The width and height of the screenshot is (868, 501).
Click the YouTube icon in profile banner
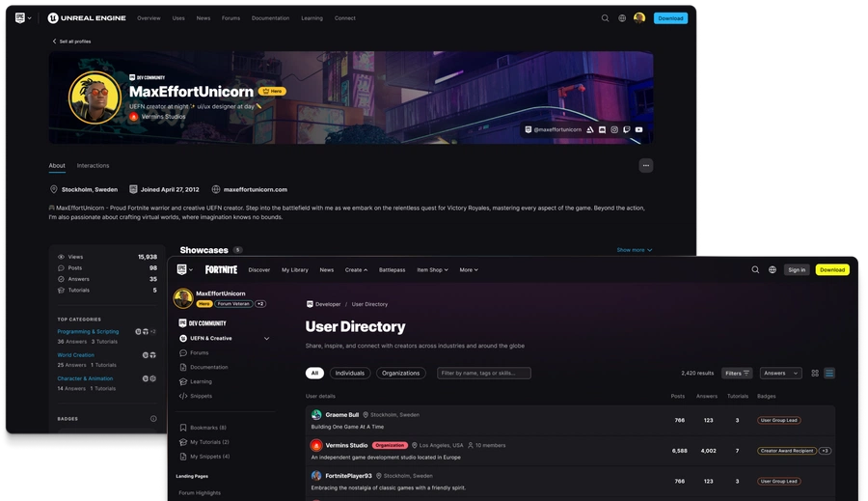tap(638, 129)
